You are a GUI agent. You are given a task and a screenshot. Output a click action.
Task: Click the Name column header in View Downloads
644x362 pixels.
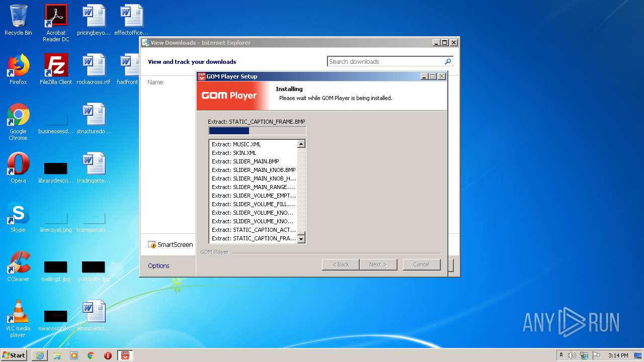(x=155, y=82)
